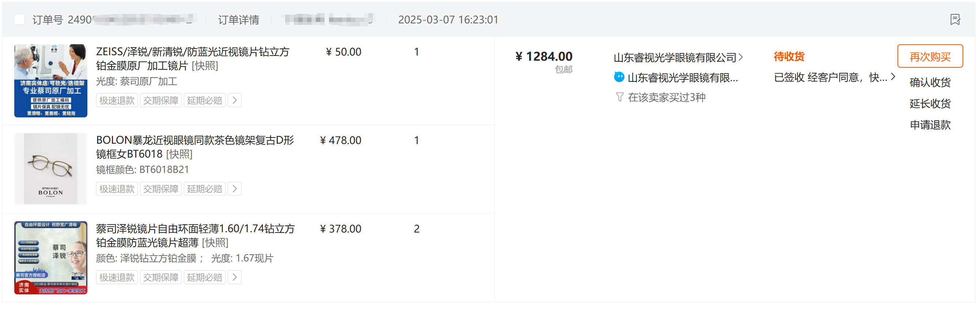Click the 再次购买 button
Viewport: 980px width, 317px height.
click(x=930, y=56)
